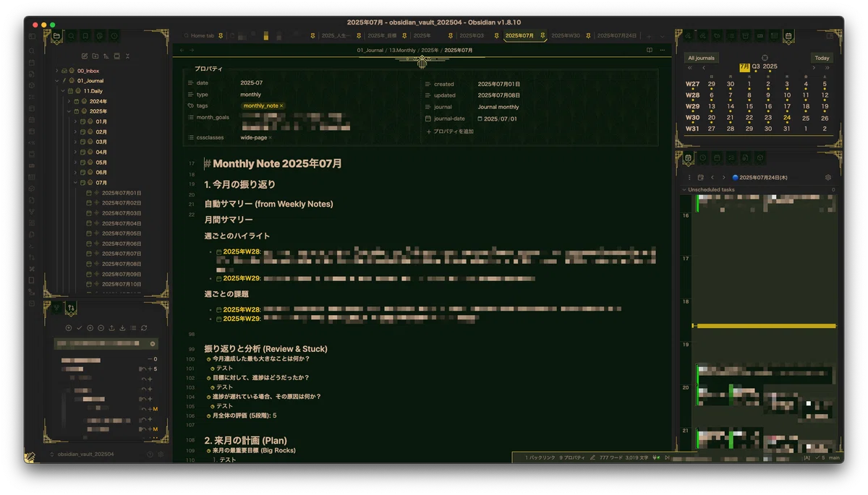Open note 2025年07月08日 in file tree
The height and width of the screenshot is (495, 868).
click(x=121, y=264)
